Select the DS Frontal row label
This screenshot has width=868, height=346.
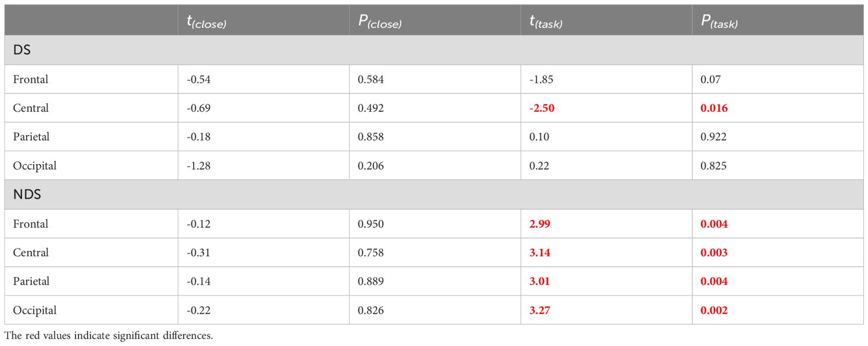point(30,80)
